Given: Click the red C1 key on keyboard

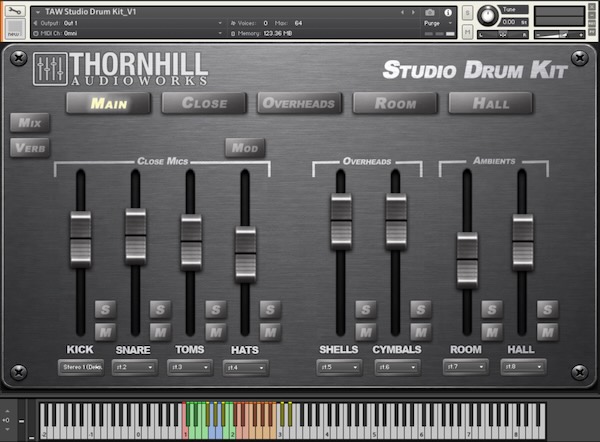Looking at the screenshot, I should click(x=186, y=420).
